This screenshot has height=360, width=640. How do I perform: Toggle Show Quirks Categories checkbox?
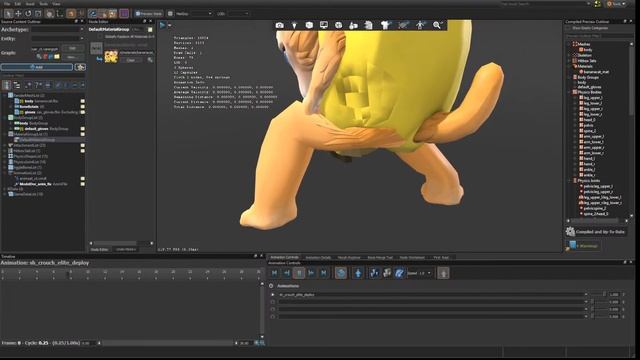click(x=568, y=28)
